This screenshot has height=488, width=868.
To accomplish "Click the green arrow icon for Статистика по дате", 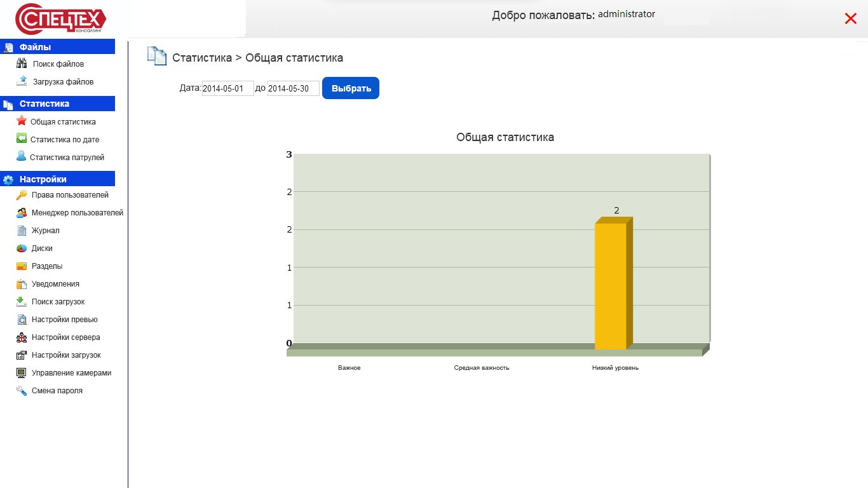I will point(22,139).
